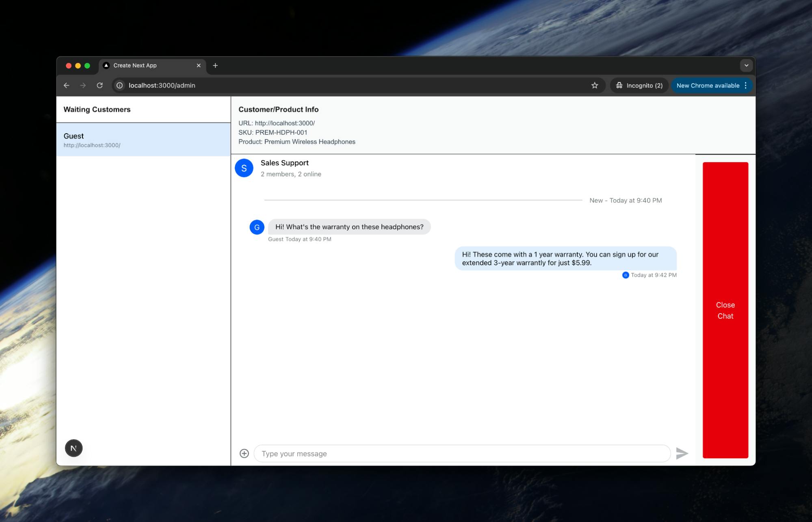Expand the tab search dropdown
This screenshot has width=812, height=522.
click(x=746, y=65)
